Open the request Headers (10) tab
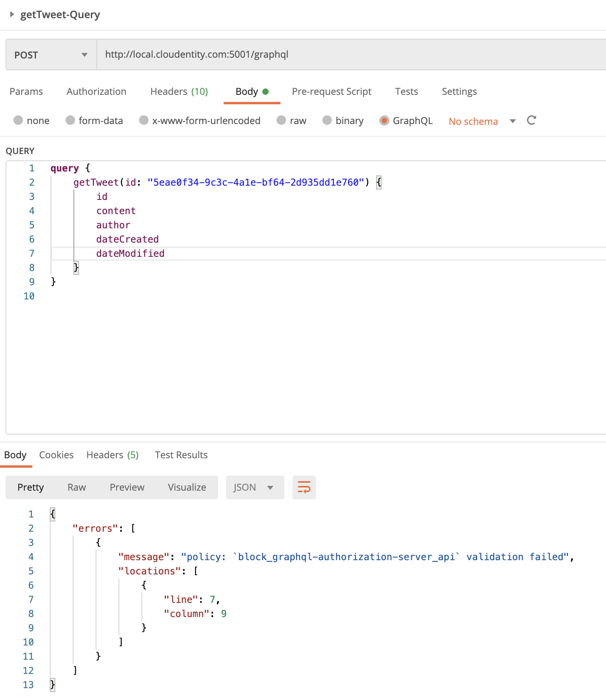 pyautogui.click(x=179, y=92)
